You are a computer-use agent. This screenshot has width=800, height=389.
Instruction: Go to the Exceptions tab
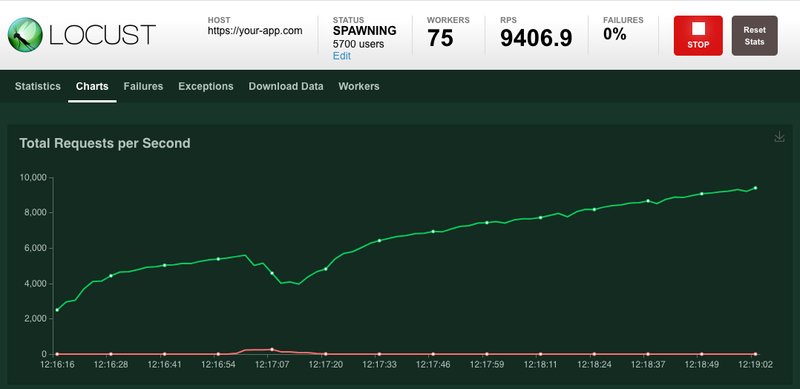(206, 86)
